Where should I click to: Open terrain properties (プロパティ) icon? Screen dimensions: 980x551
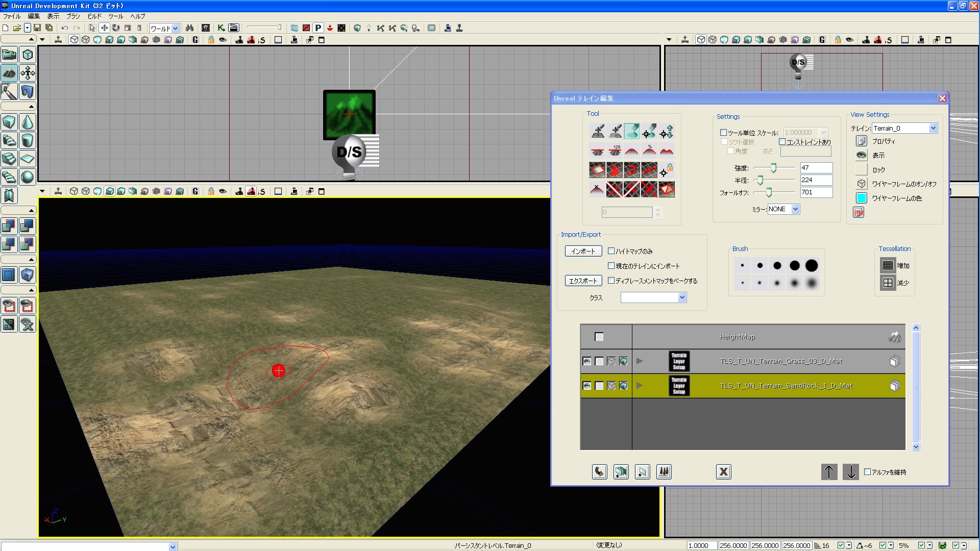pyautogui.click(x=862, y=141)
